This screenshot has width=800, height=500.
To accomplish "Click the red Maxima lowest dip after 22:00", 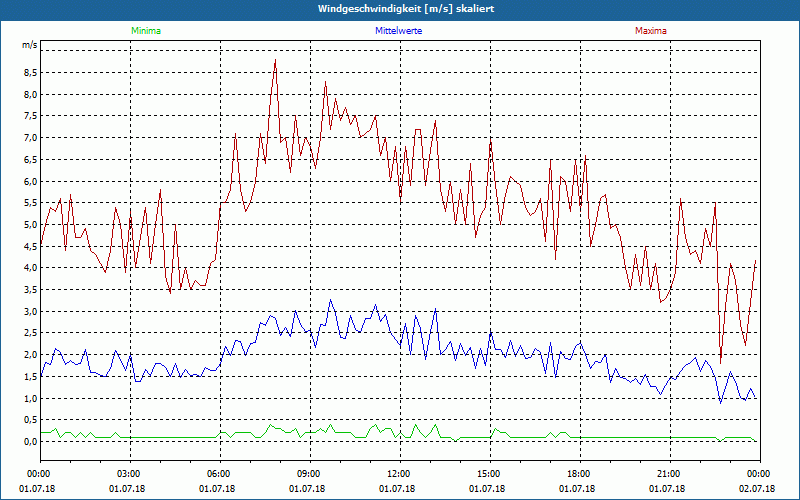I will point(720,362).
